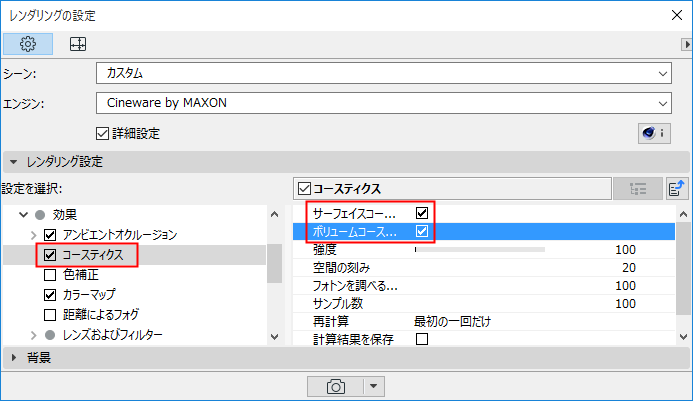The image size is (693, 401).
Task: Adjust the 強度 slider
Action: click(480, 250)
